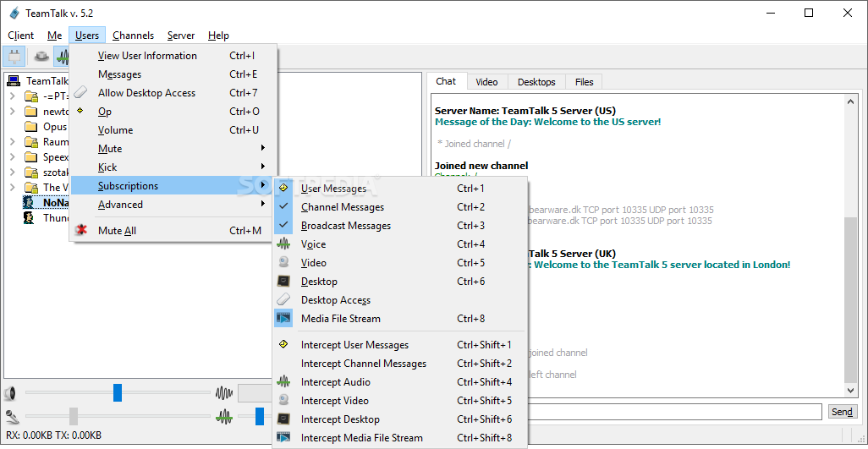Click the Intercept Video webcam icon
The height and width of the screenshot is (449, 868).
[283, 400]
